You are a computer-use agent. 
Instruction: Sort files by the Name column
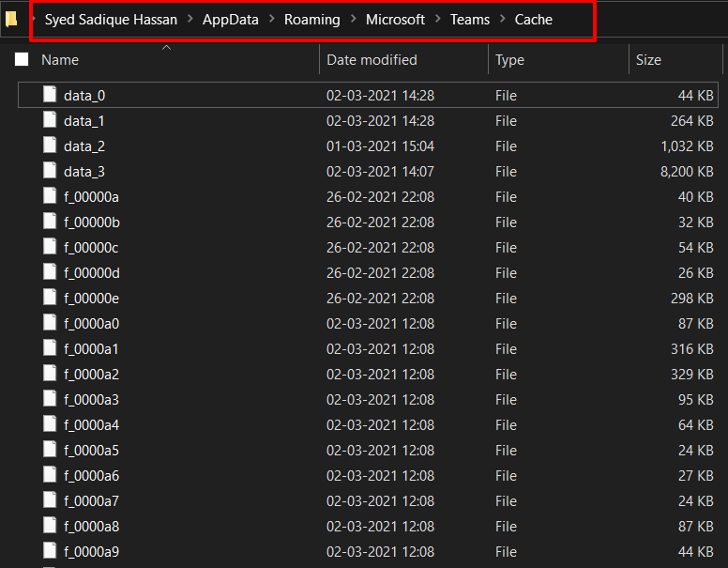60,60
